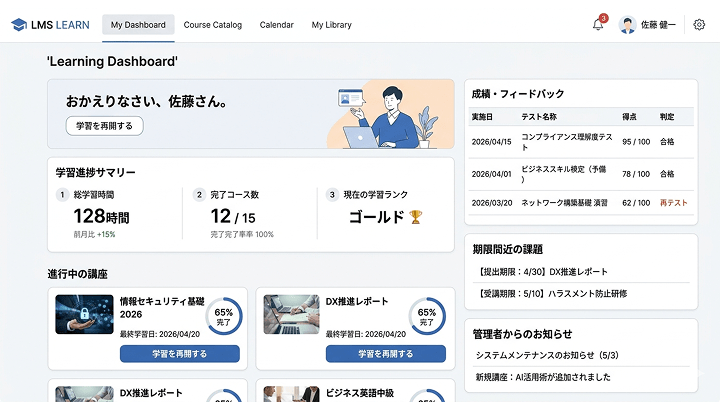Select the 2026/04/01 date cell
This screenshot has height=420, width=720.
click(x=491, y=174)
